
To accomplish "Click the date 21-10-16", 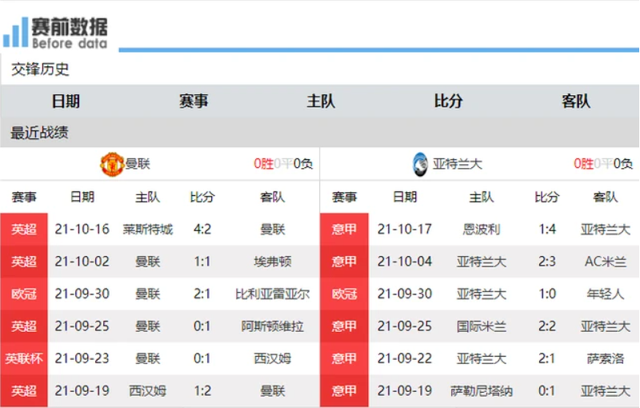I will (82, 229).
